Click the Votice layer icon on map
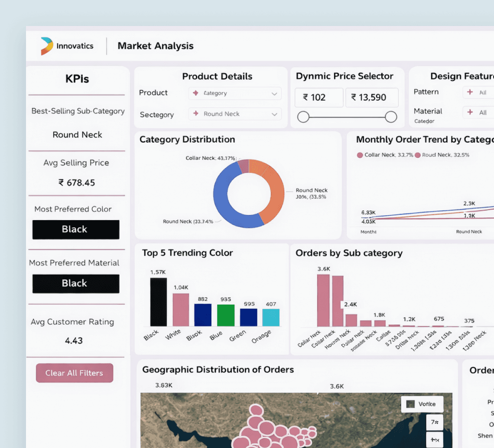Viewport: 494px width, 448px height. (410, 404)
